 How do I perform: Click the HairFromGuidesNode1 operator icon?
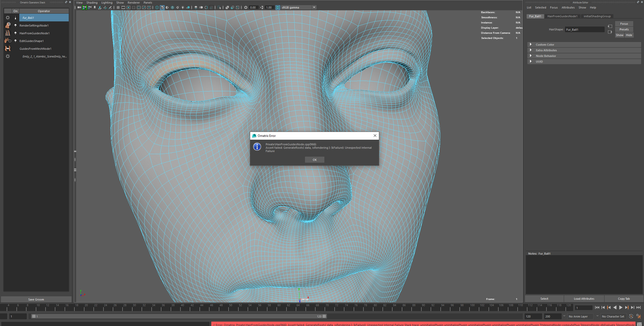8,33
